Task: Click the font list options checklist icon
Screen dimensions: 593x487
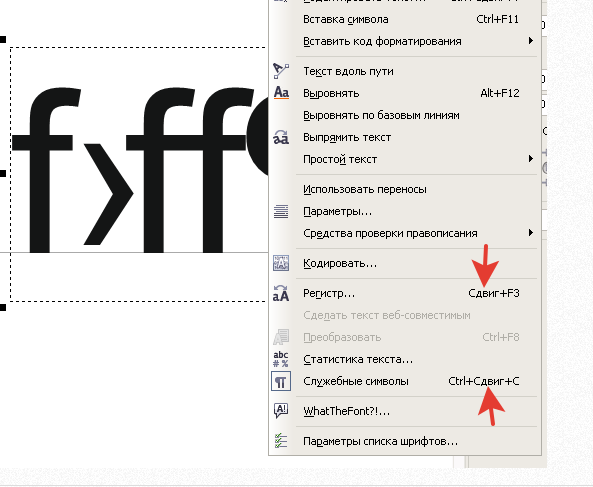Action: click(281, 441)
